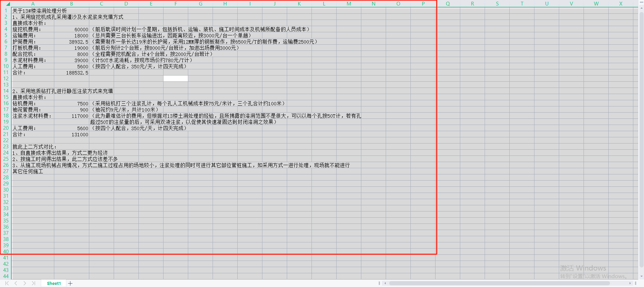Select 护筒费用 label cell
This screenshot has width=644, height=287.
click(x=33, y=42)
